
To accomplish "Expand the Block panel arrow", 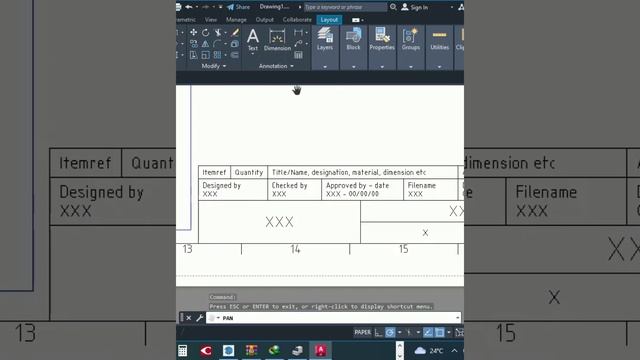I will (x=353, y=67).
